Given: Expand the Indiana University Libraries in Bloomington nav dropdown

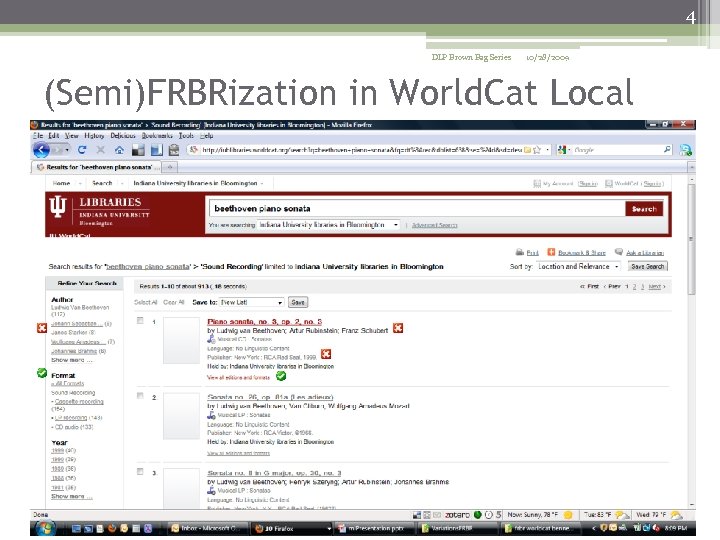Looking at the screenshot, I should (x=262, y=184).
